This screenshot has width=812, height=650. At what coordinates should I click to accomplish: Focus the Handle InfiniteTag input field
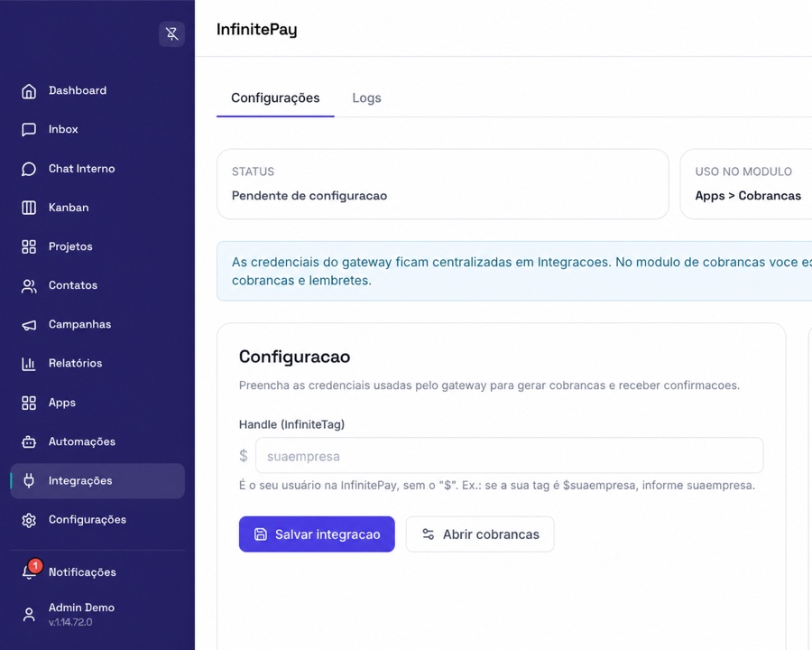pos(509,456)
